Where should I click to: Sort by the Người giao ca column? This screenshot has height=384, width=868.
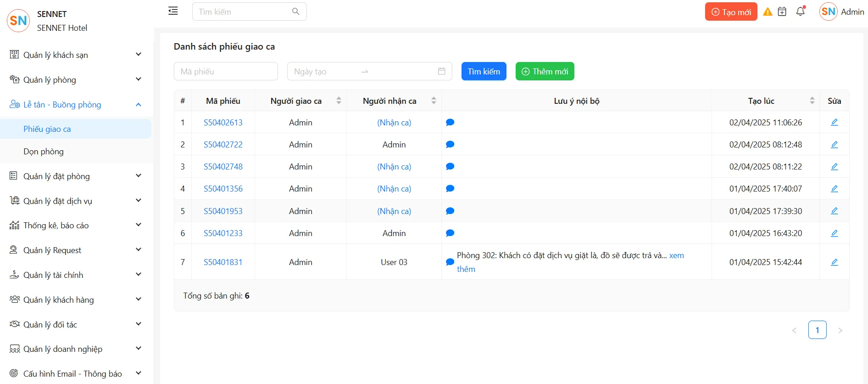tap(339, 101)
